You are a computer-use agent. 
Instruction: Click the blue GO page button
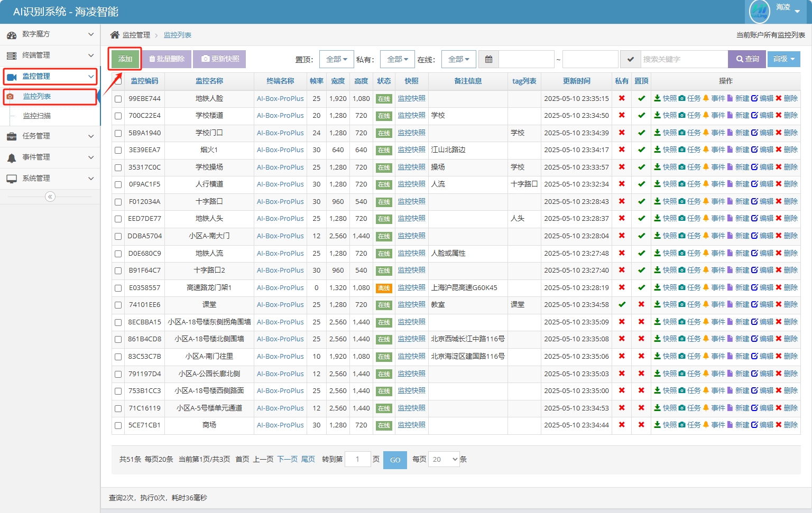(395, 460)
